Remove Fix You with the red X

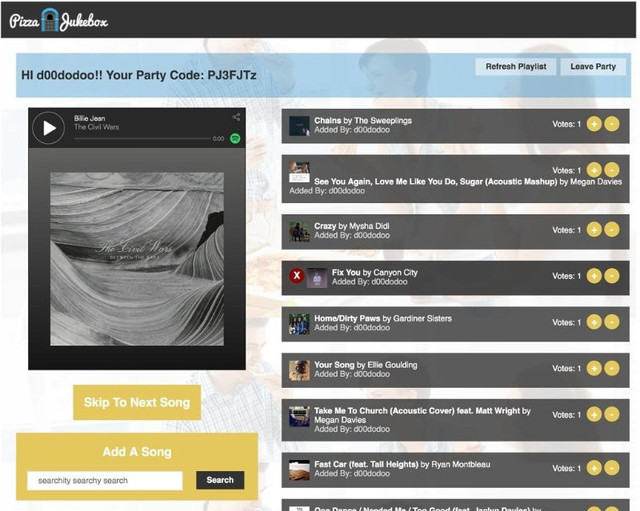[x=297, y=276]
